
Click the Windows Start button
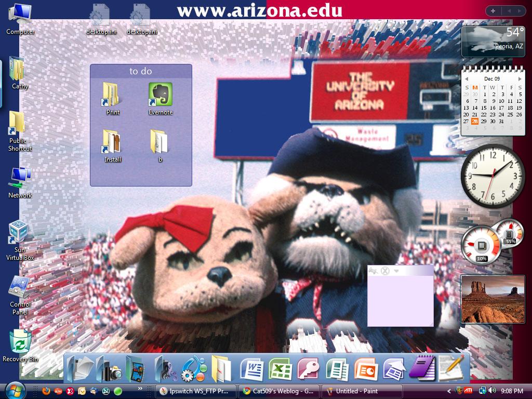click(x=15, y=390)
